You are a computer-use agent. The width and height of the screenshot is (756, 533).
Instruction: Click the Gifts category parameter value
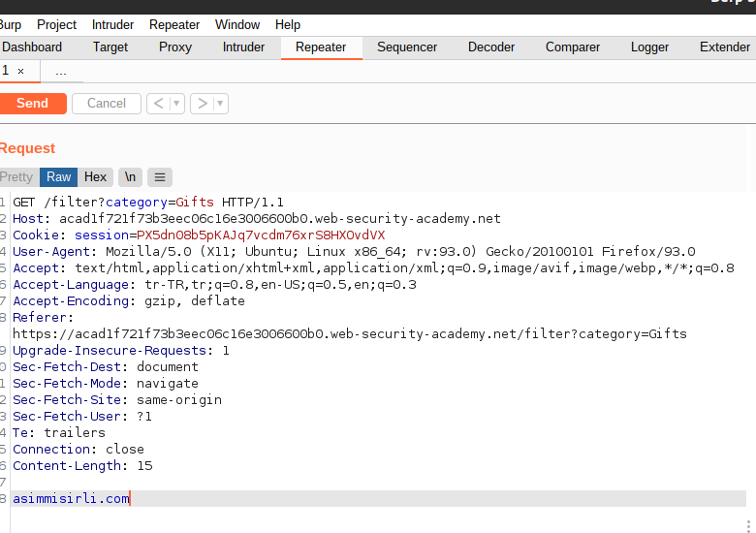point(195,203)
